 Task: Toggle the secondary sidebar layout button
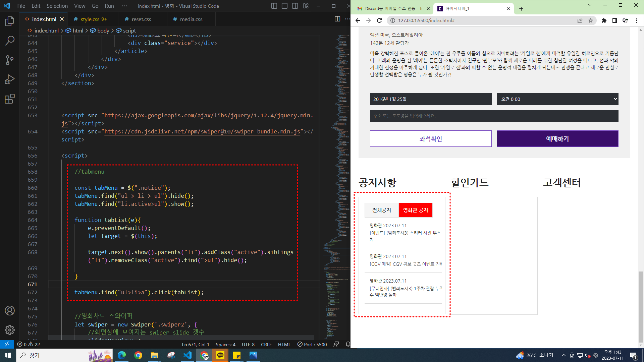295,6
